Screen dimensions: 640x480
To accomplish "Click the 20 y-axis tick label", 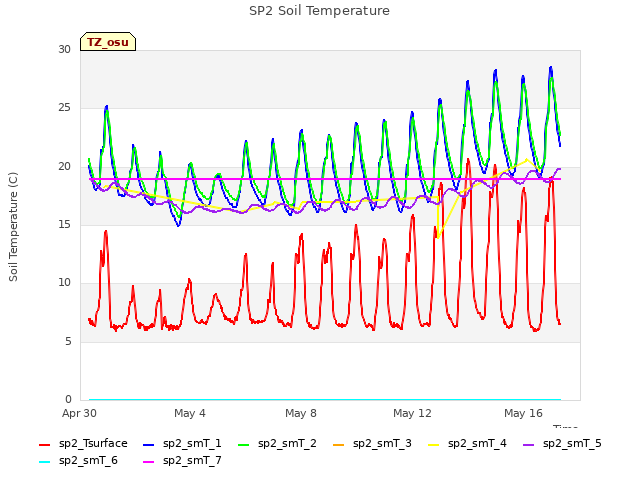I will (x=64, y=166).
